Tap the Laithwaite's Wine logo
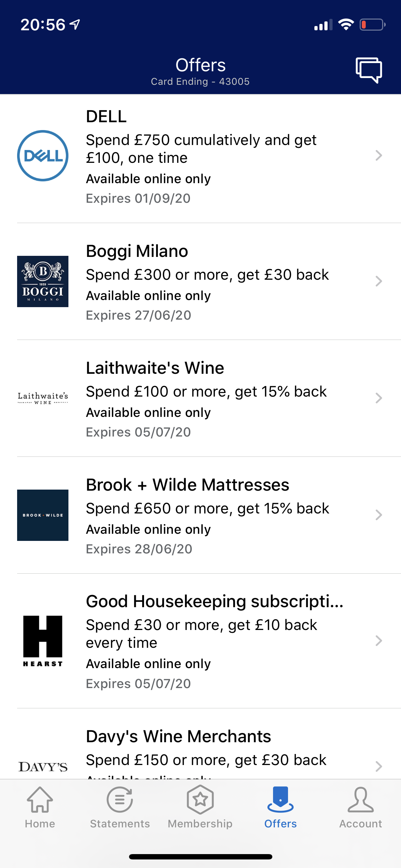Screen dimensions: 401x868 point(43,398)
